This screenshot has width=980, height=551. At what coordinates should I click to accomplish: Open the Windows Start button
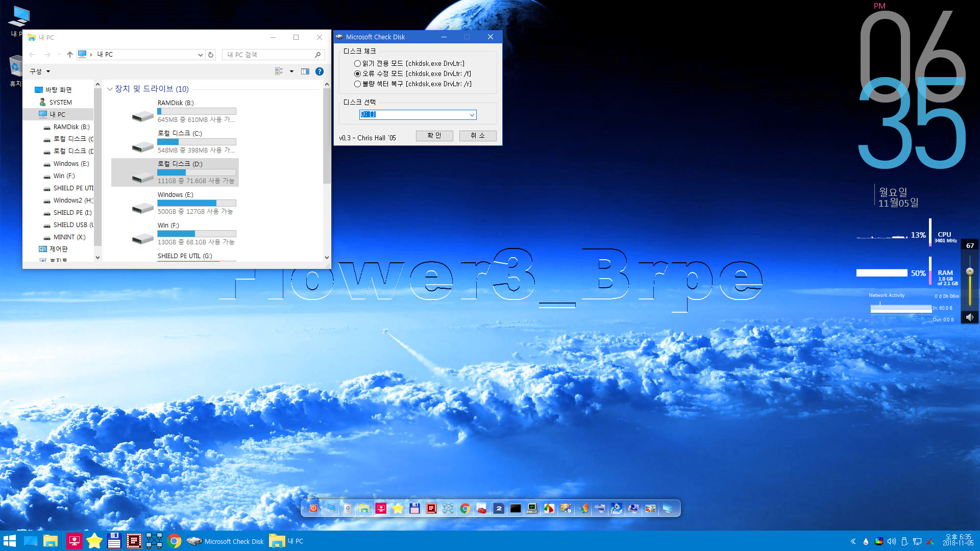10,541
